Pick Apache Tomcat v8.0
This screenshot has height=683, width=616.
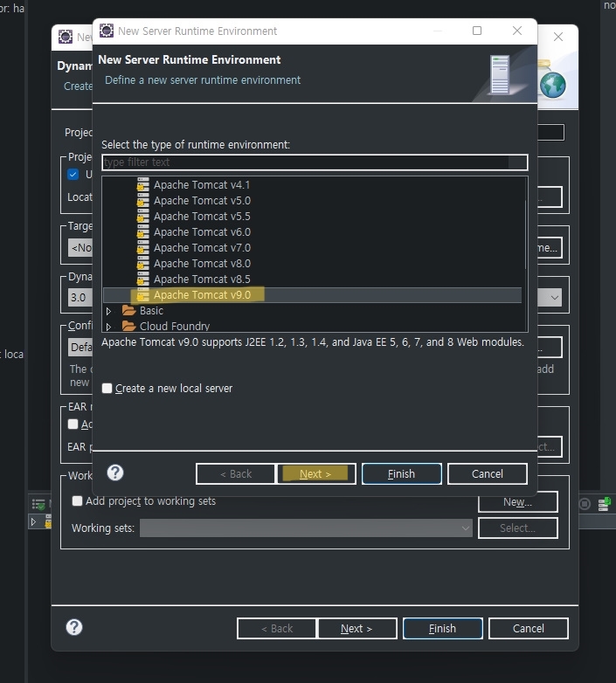tap(202, 263)
